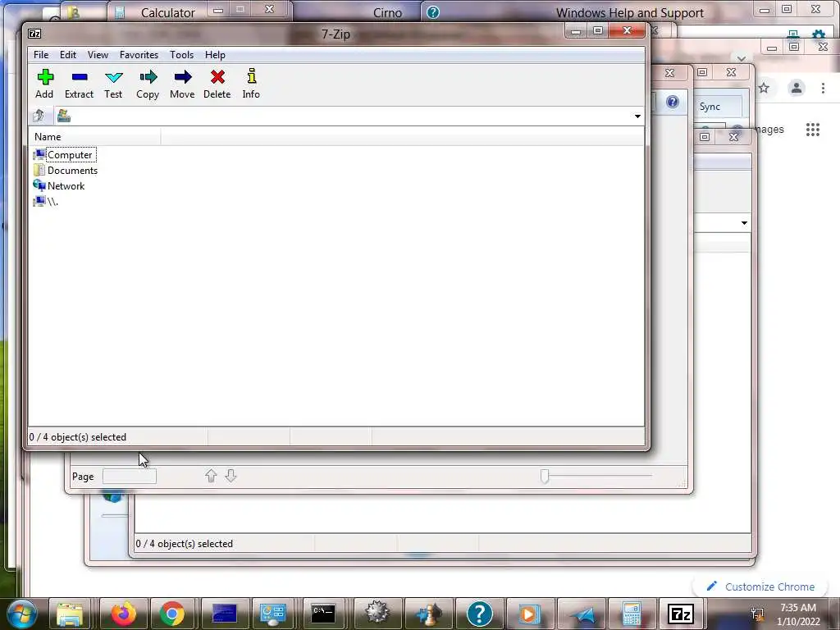Click the Calculator window title bar
This screenshot has height=630, width=840.
(167, 12)
